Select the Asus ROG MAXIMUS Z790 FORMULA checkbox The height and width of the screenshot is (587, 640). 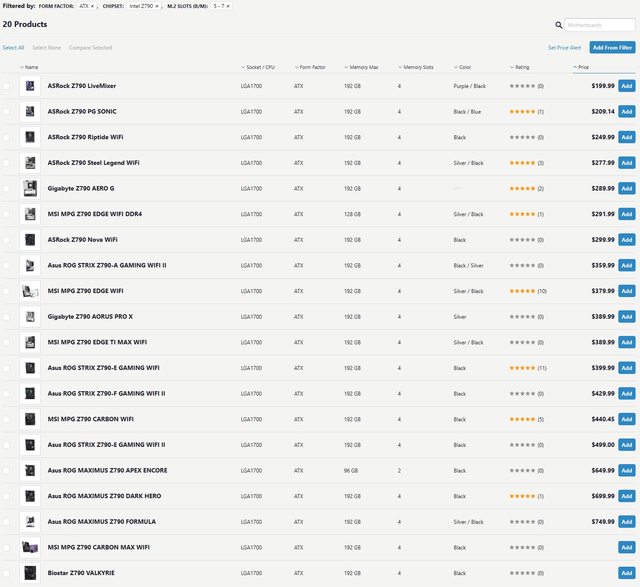point(7,521)
